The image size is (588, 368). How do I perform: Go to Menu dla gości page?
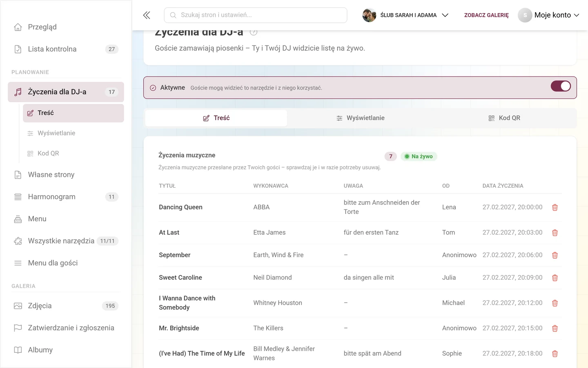point(66,263)
